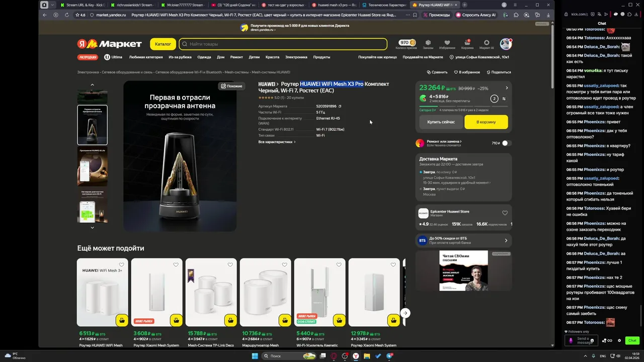Click the green Chat send button
Image resolution: width=644 pixels, height=362 pixels.
(x=632, y=340)
